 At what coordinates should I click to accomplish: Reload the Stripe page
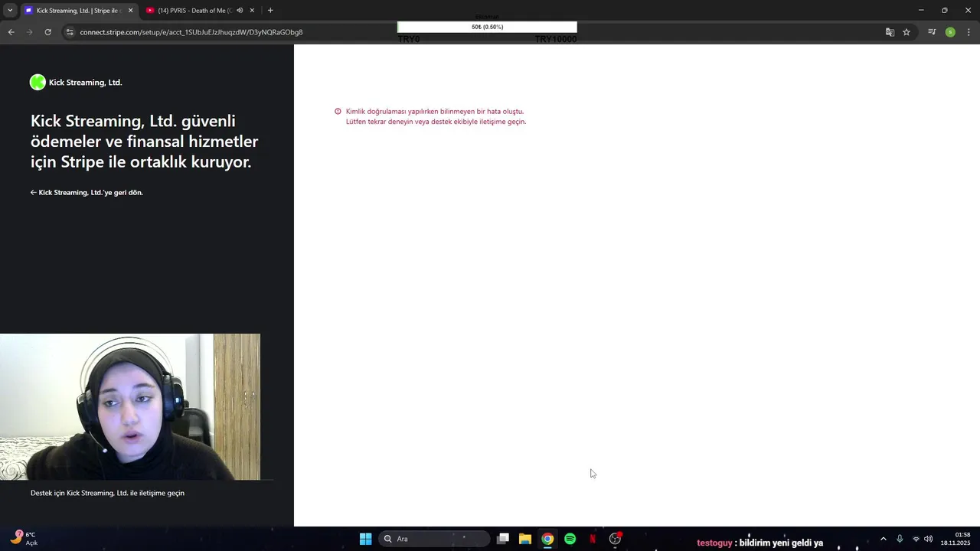(x=47, y=32)
